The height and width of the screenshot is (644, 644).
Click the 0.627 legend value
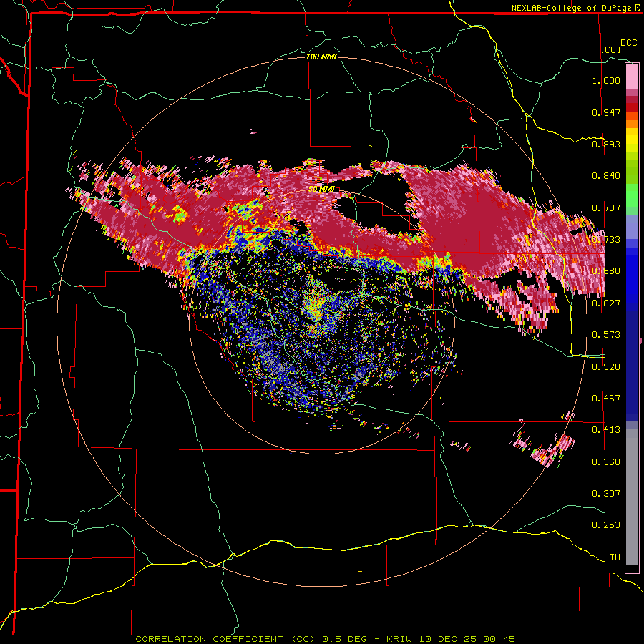click(x=606, y=303)
